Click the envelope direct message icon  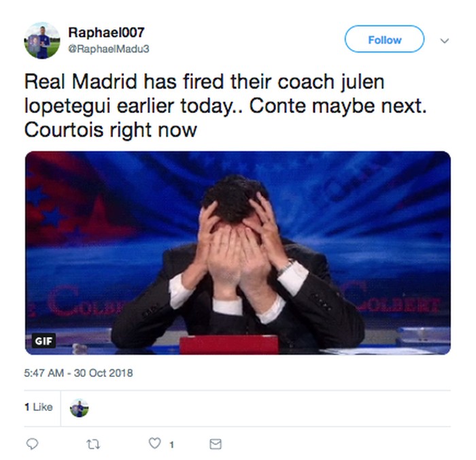(216, 444)
